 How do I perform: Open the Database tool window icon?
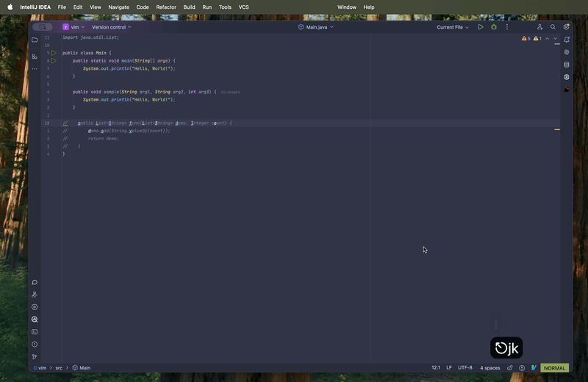pyautogui.click(x=567, y=65)
